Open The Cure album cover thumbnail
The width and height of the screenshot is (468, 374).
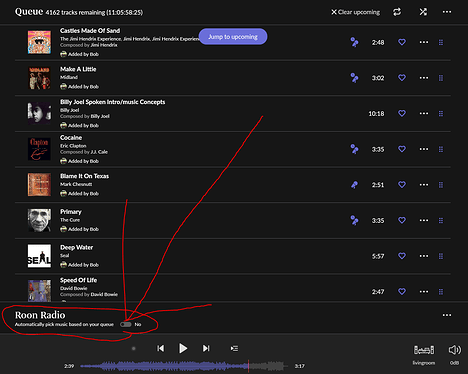[x=39, y=220]
